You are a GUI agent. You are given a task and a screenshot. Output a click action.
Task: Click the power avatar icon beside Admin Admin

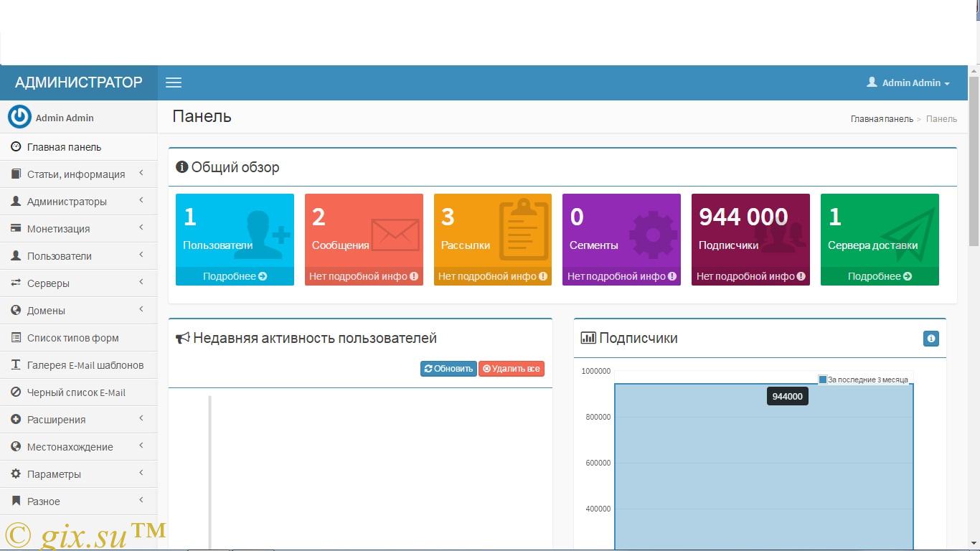(19, 117)
